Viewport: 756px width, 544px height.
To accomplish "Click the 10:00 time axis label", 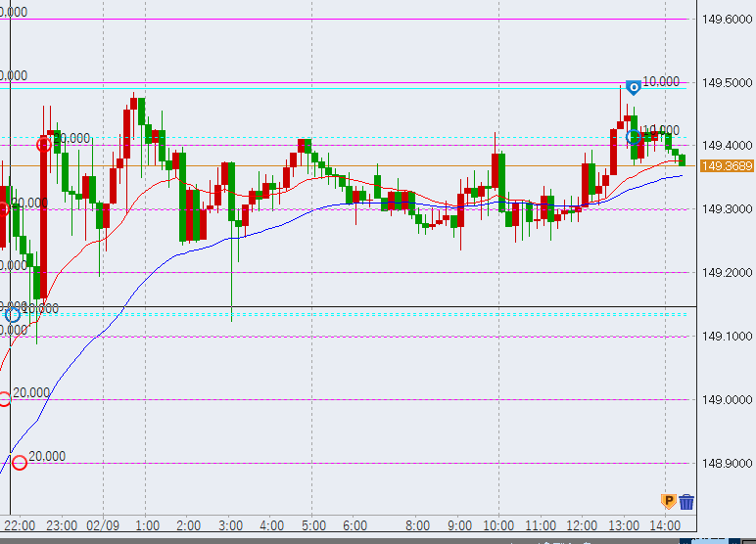I will coord(499,525).
